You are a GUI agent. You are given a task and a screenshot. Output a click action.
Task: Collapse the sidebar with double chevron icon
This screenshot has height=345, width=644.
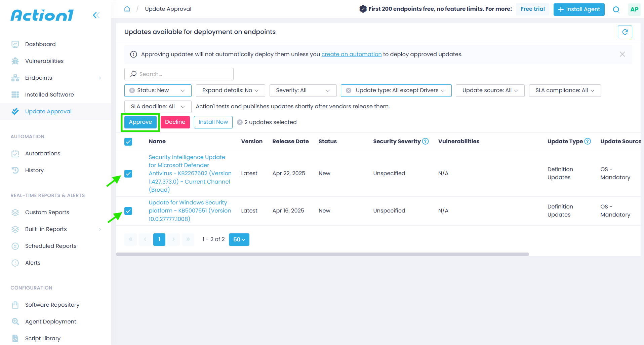point(96,15)
